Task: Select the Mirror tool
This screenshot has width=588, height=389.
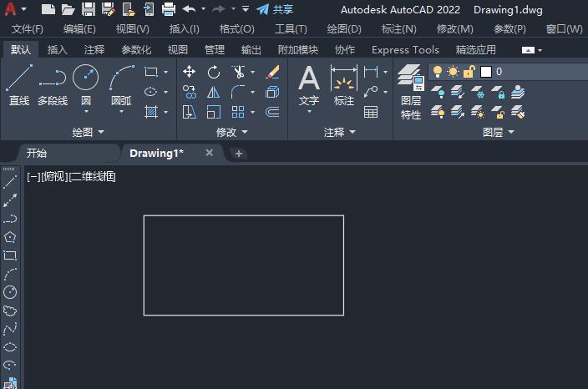Action: pyautogui.click(x=214, y=92)
